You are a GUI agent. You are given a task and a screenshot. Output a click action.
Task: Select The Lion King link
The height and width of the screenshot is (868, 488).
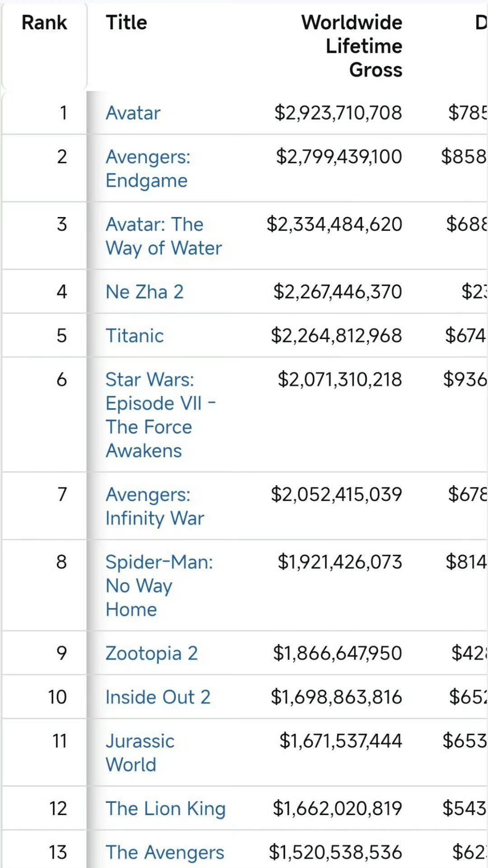coord(165,808)
